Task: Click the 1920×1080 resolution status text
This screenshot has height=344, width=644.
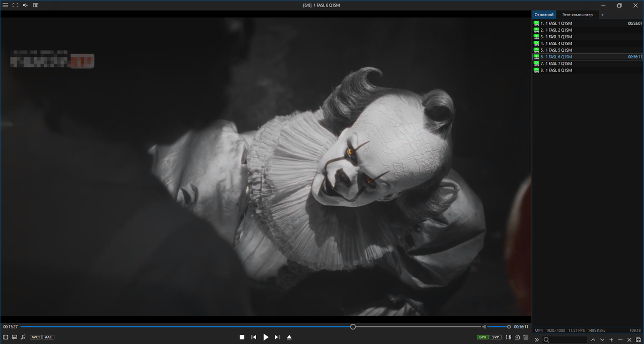Action: 555,330
